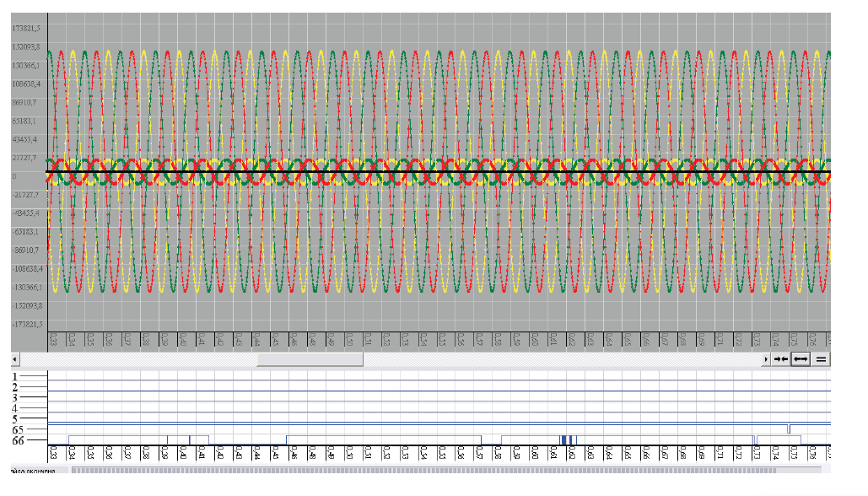This screenshot has height=496, width=868.
Task: Click the first 0,33 marker on digital time axis
Action: coord(53,456)
